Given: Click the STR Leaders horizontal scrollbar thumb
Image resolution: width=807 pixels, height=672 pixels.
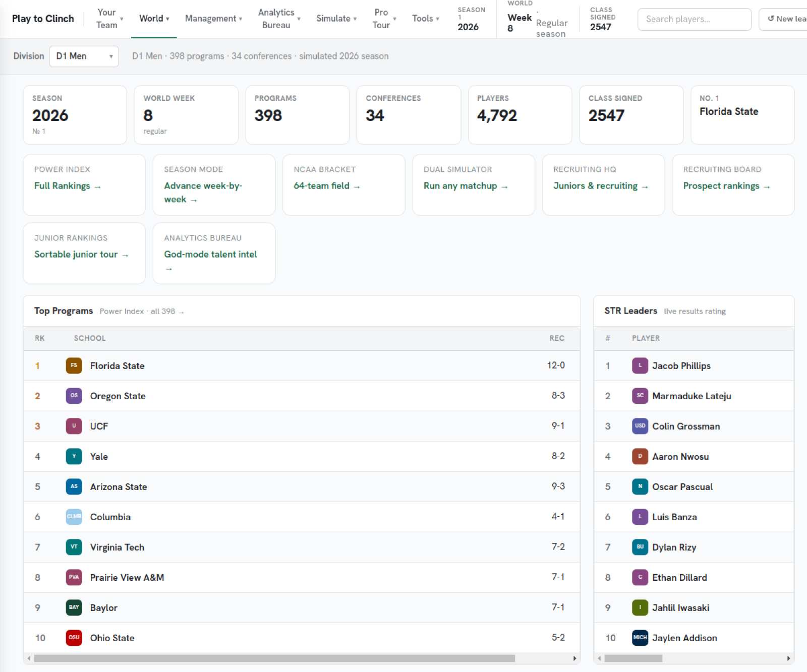Looking at the screenshot, I should coord(633,658).
